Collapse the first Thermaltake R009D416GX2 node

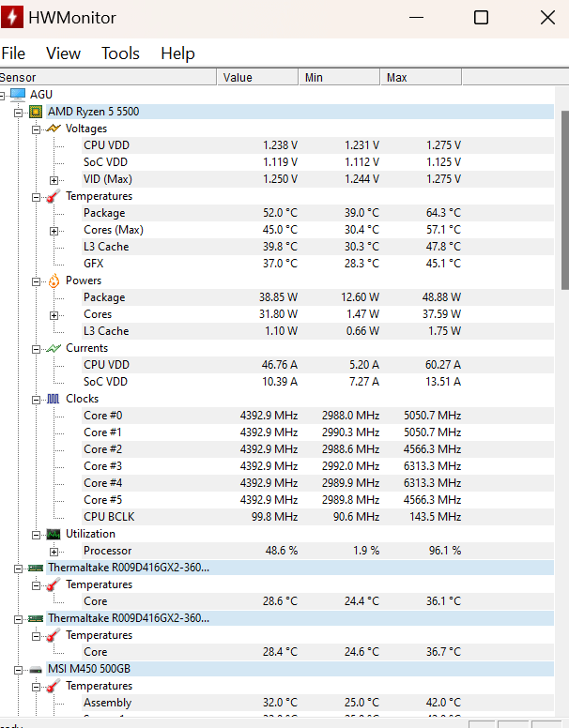coord(18,569)
